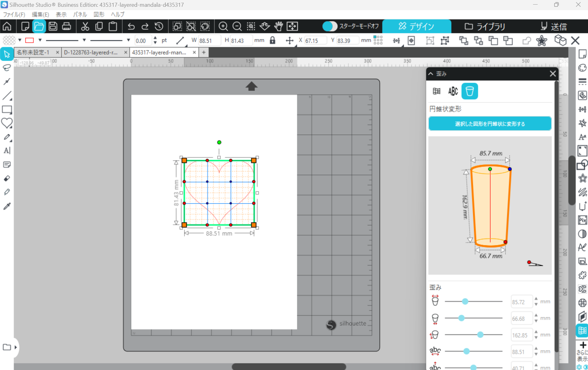The height and width of the screenshot is (370, 588).
Task: Click the top diameter slider handle
Action: click(465, 301)
